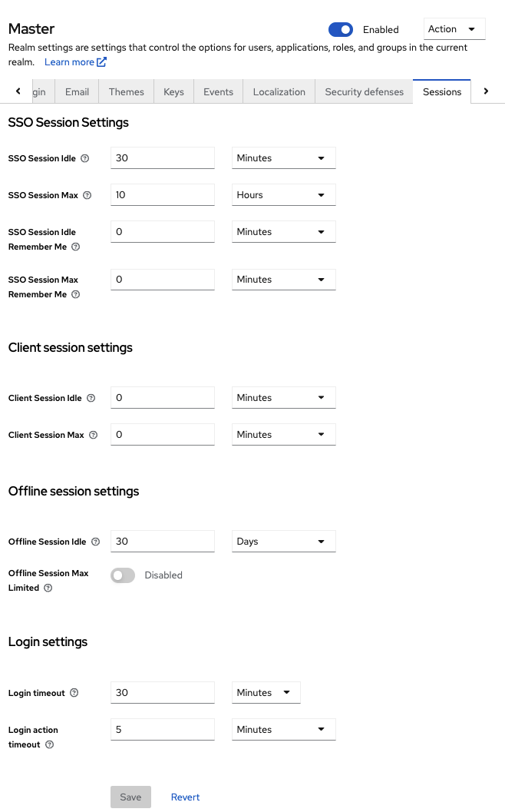Open the Action dropdown
Viewport: 505px width, 812px height.
coord(454,29)
